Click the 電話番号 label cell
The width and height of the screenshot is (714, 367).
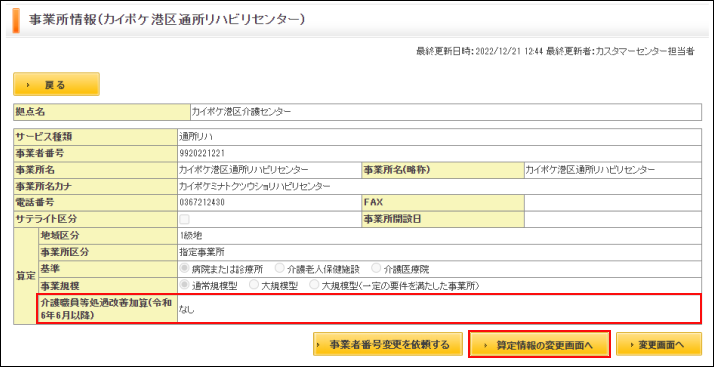(96, 203)
